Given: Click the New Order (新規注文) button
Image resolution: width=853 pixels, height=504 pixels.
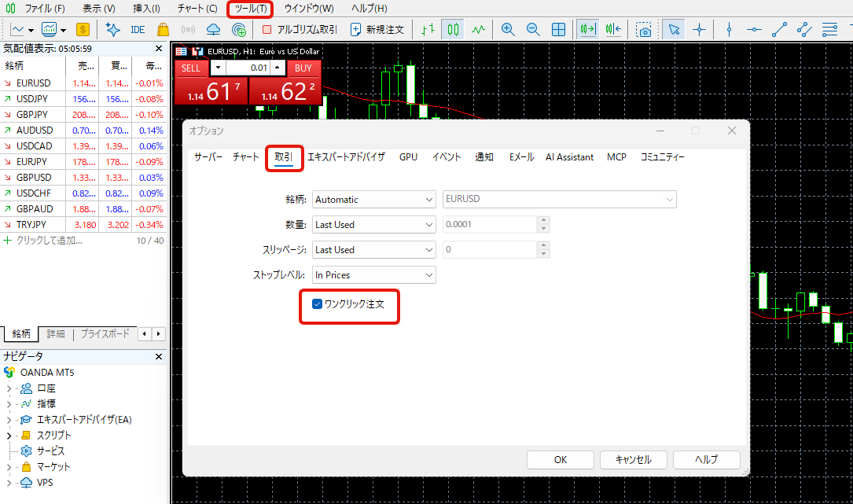Looking at the screenshot, I should 377,29.
